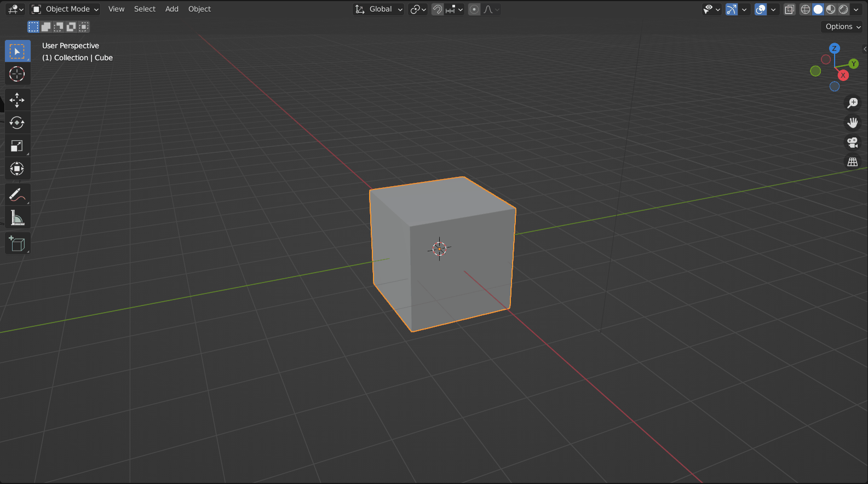This screenshot has width=868, height=484.
Task: Click the 3D cursor crosshair
Action: [439, 249]
